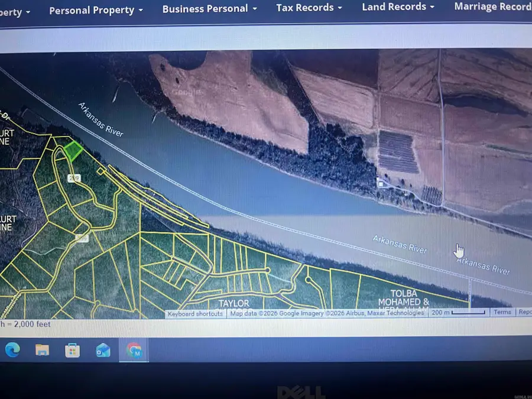Click the upper Arkansas River label
532x399 pixels.
100,119
